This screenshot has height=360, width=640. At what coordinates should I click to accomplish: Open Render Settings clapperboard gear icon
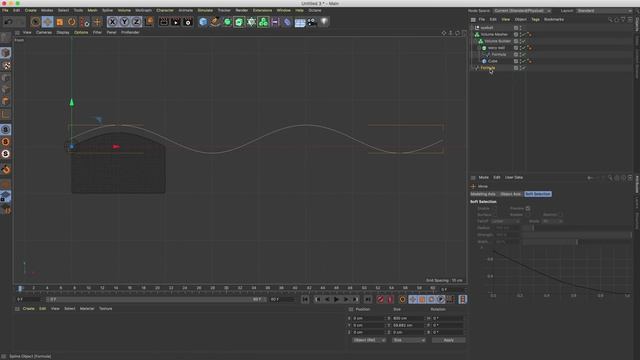[x=188, y=22]
